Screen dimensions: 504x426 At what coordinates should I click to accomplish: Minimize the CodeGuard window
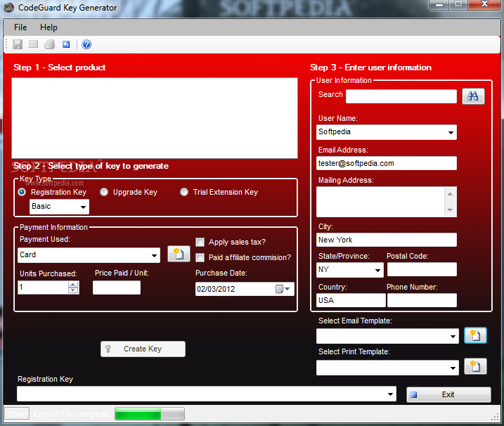439,5
